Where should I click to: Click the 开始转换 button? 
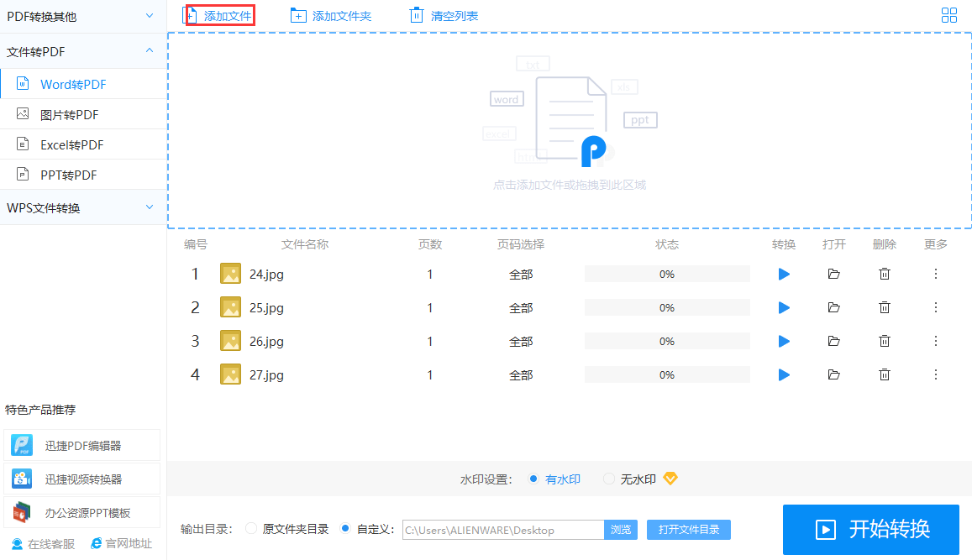[x=871, y=529]
